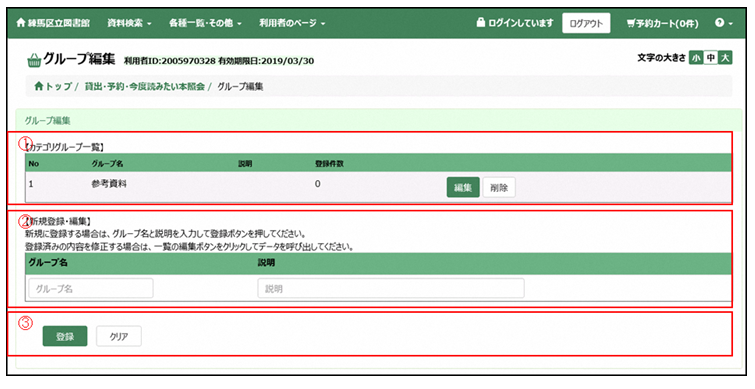Click the green 登録 button
The image size is (755, 389).
pyautogui.click(x=65, y=336)
